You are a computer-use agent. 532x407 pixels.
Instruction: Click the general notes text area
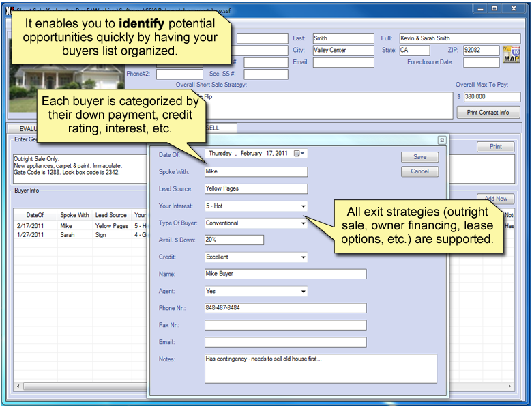(80, 169)
